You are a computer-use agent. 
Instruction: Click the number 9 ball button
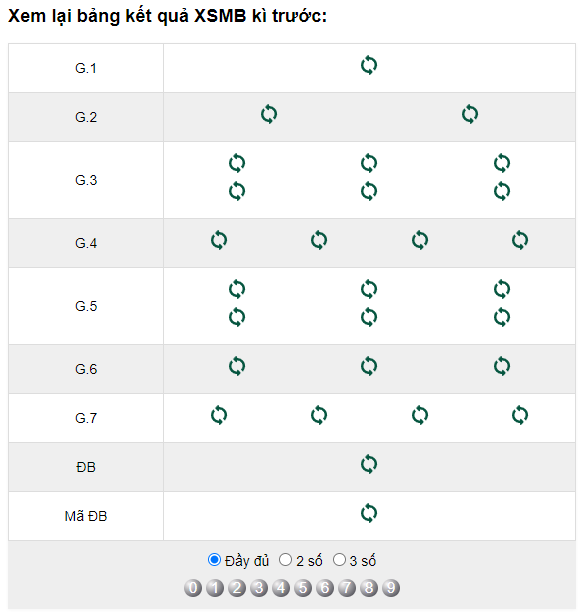coord(391,588)
